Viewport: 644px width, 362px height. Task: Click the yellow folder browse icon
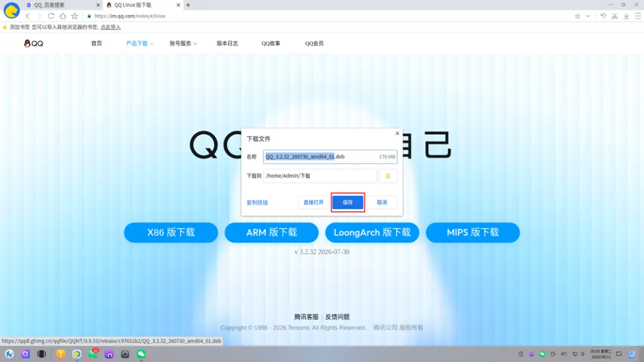(x=388, y=176)
